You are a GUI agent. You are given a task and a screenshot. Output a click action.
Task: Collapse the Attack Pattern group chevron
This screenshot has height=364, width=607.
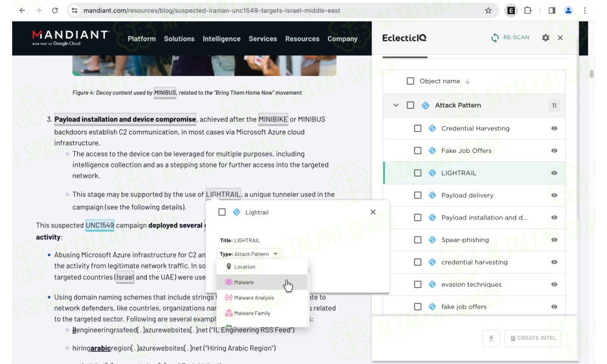coord(396,105)
